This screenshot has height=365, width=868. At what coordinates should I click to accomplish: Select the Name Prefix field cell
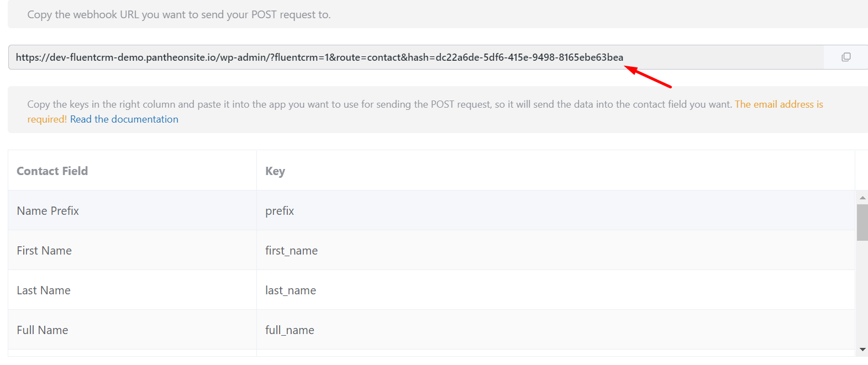(48, 211)
